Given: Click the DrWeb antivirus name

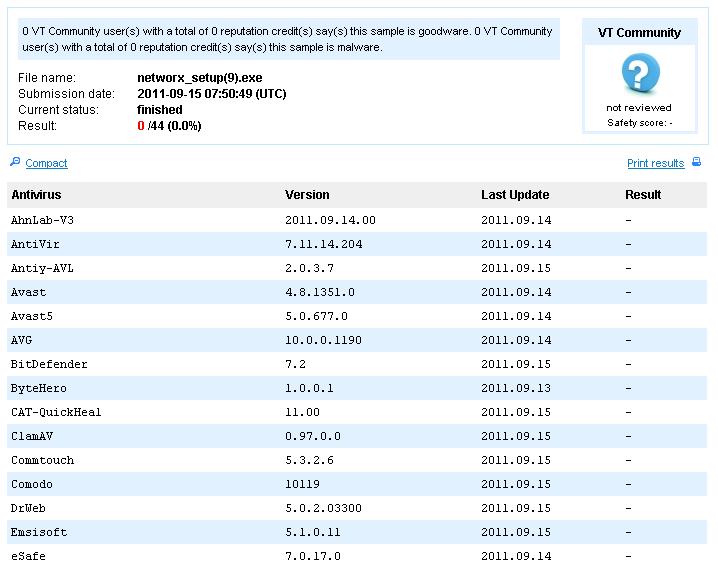Looking at the screenshot, I should (x=27, y=508).
